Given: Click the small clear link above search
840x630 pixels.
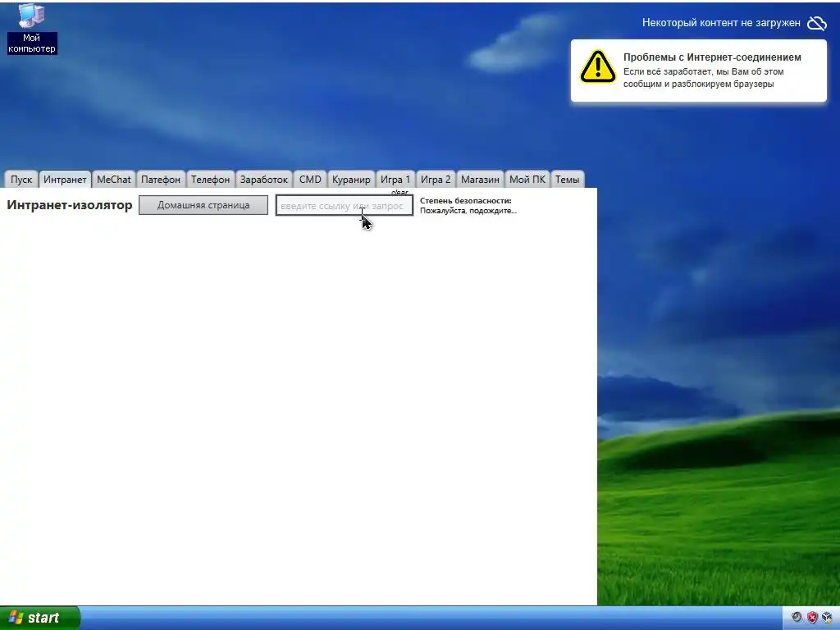Looking at the screenshot, I should click(x=399, y=192).
